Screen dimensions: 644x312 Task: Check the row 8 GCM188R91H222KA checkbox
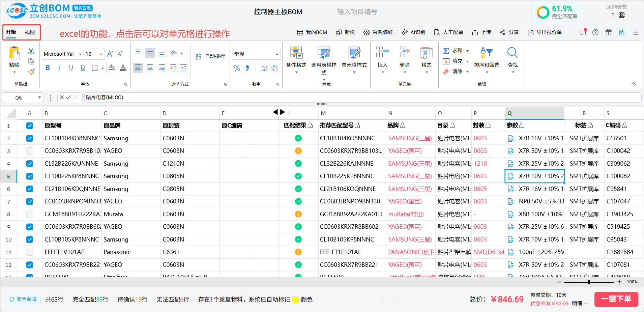(30, 214)
